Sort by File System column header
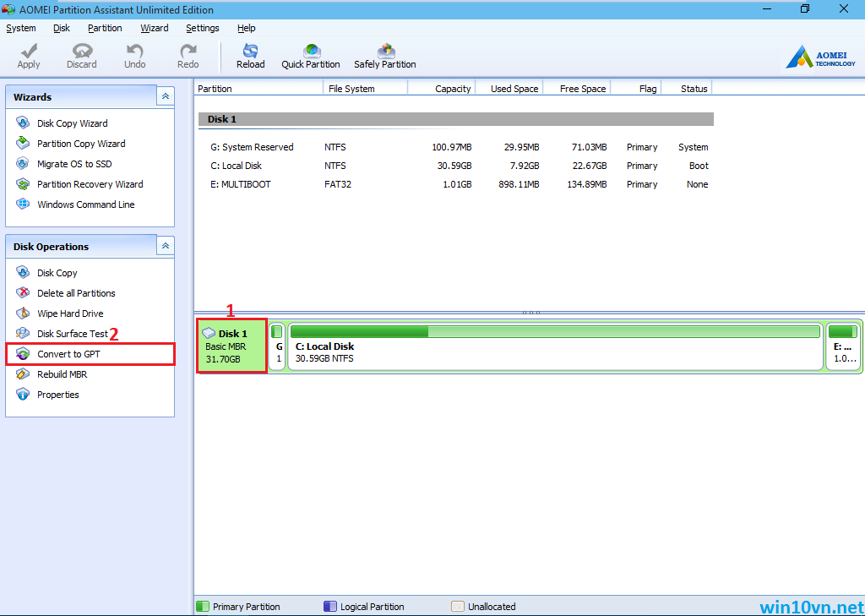Screen dimensions: 865x616 pos(365,89)
